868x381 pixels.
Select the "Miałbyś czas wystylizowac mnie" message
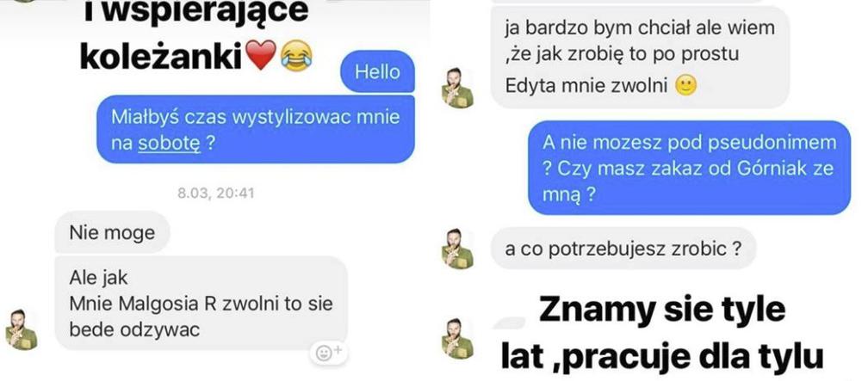pos(256,129)
